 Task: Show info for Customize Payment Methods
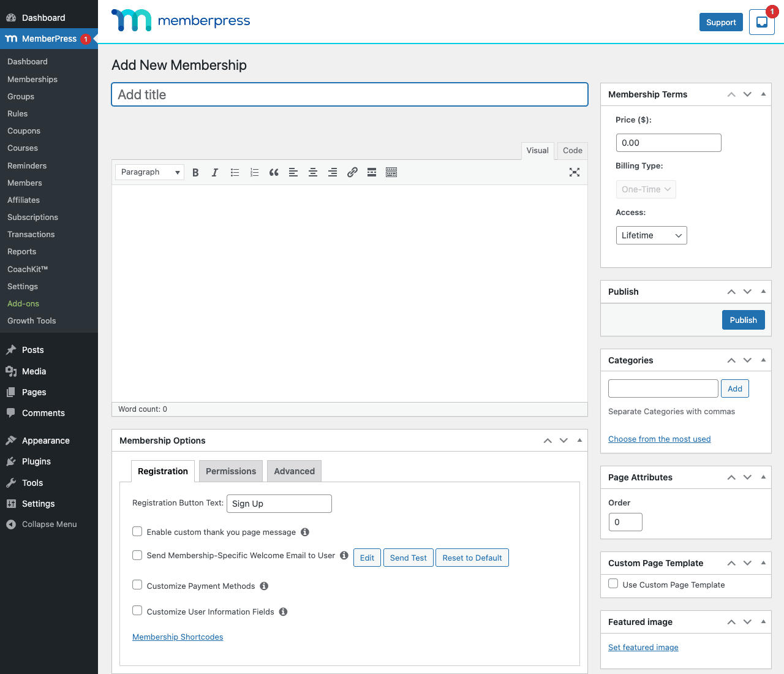264,586
